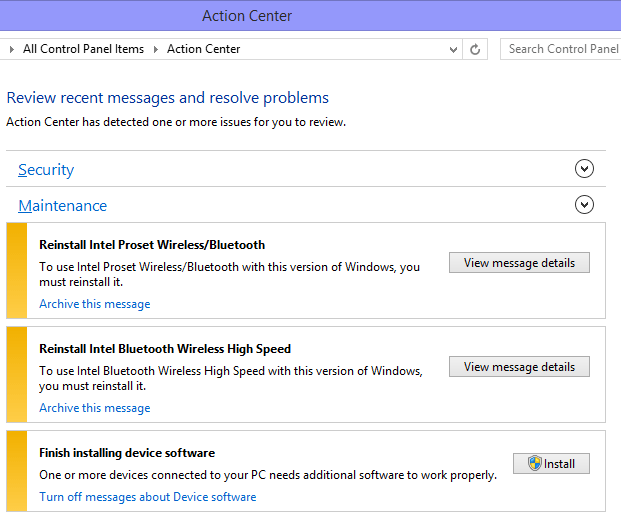
Task: Archive the Intel Proset Wireless/Bluetooth message
Action: pyautogui.click(x=95, y=304)
